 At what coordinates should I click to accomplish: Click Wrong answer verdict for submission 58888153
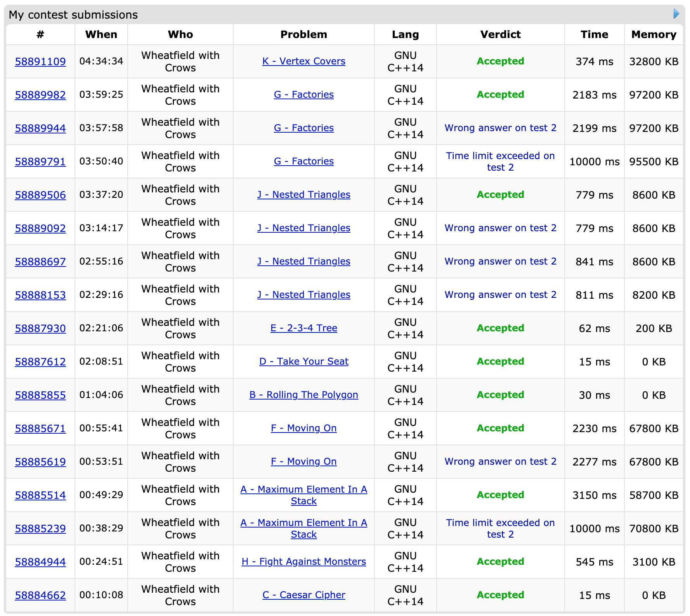tap(500, 295)
